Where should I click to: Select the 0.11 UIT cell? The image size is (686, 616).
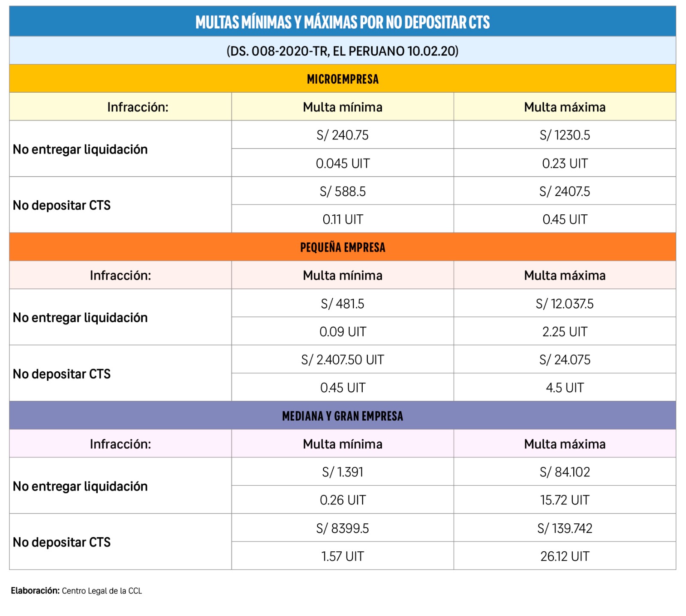343,219
